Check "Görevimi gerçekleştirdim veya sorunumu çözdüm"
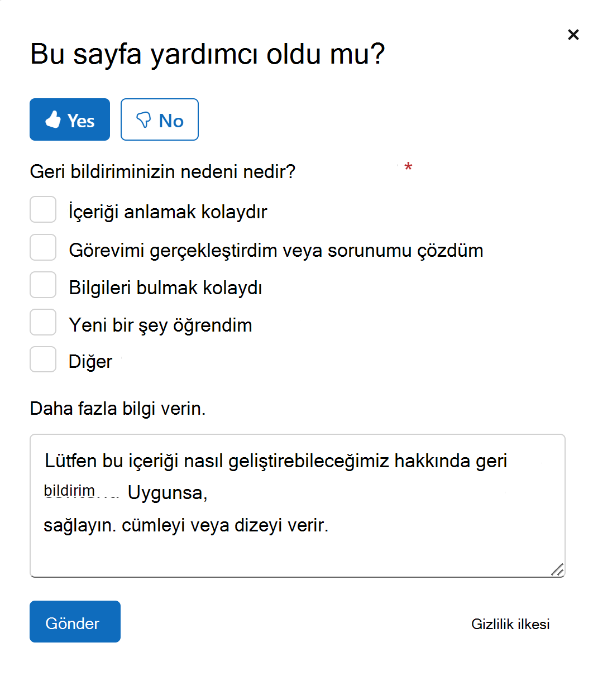The height and width of the screenshot is (700, 593). tap(43, 247)
